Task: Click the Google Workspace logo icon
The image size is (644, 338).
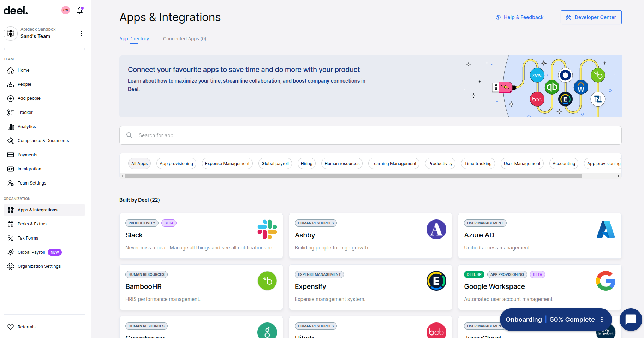Action: [606, 281]
